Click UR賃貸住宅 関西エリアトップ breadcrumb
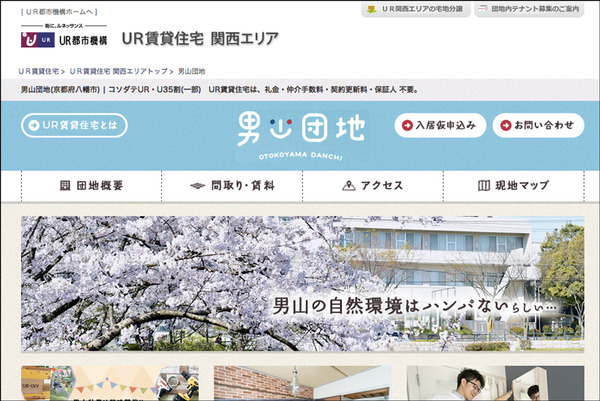Viewport: 600px width, 401px height. [119, 71]
